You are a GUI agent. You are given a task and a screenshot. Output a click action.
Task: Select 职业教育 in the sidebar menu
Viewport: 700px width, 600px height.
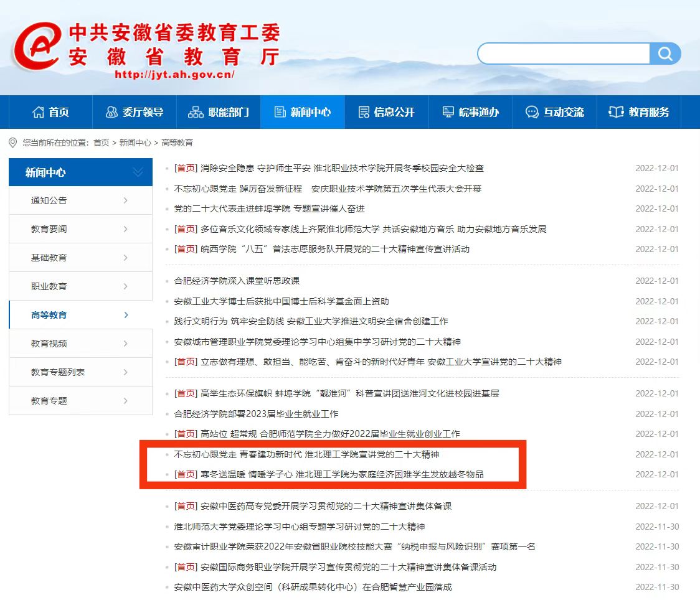[x=49, y=286]
